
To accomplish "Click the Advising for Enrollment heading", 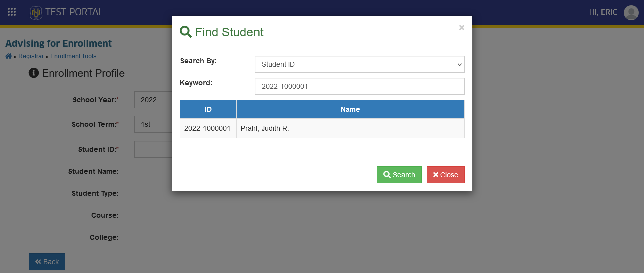I will (x=58, y=43).
